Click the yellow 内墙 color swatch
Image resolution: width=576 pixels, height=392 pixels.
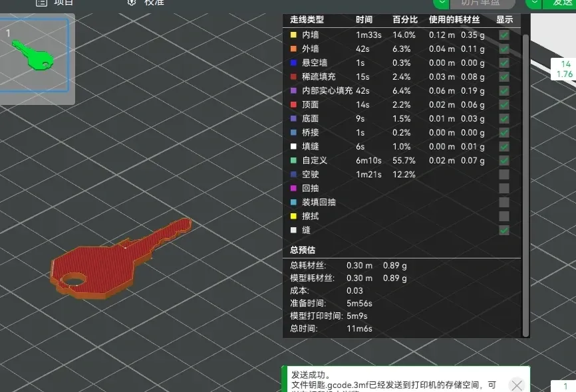tap(293, 35)
